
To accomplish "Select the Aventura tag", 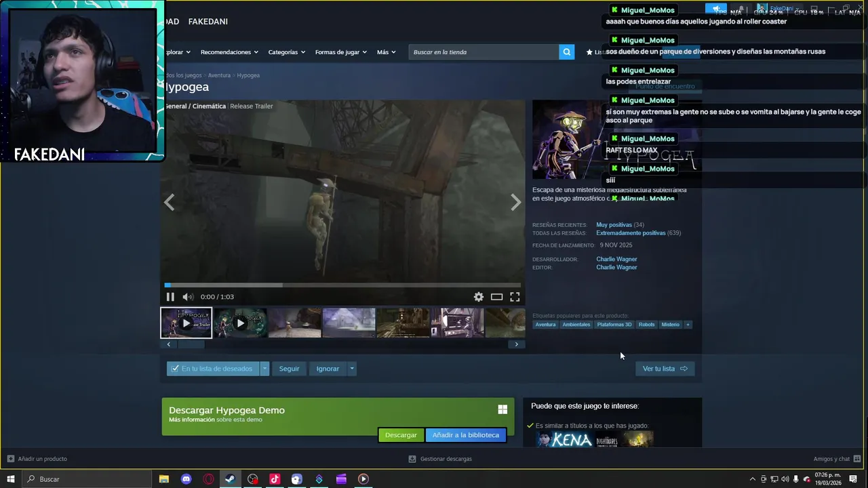I will point(545,325).
